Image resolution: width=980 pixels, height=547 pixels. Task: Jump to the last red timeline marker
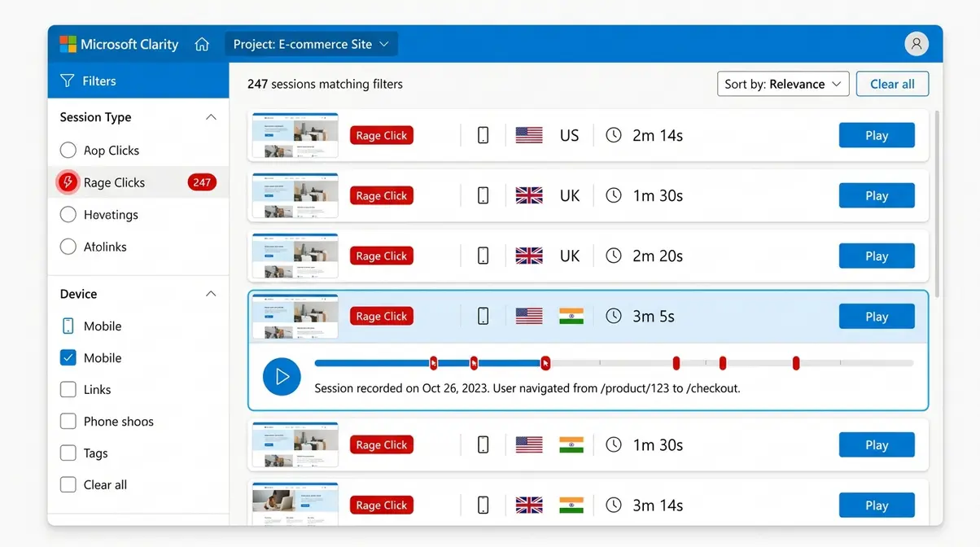(x=796, y=363)
